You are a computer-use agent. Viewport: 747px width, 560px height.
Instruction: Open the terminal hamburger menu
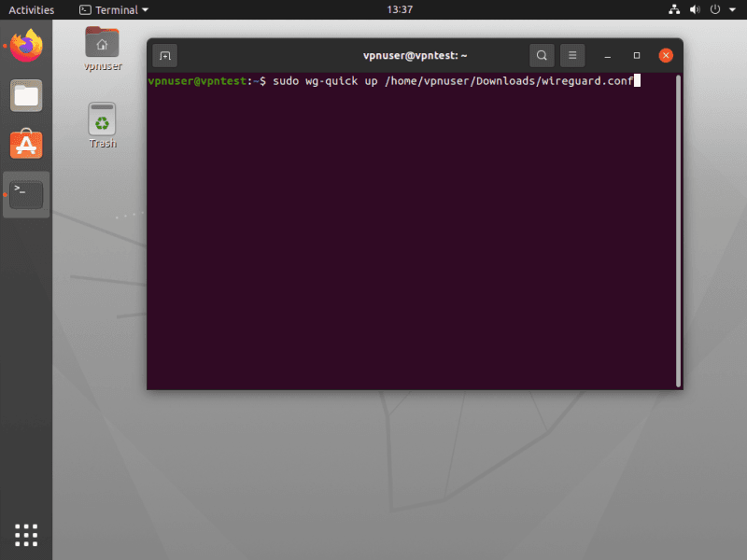tap(572, 55)
